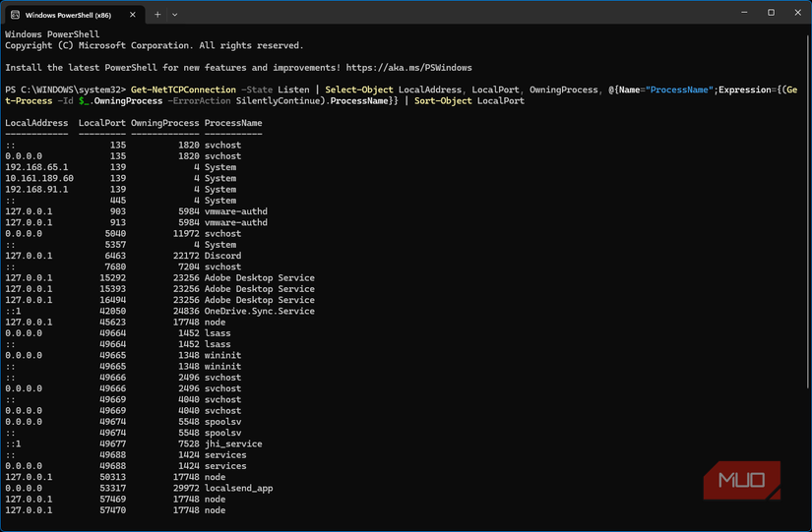Screen dimensions: 812x532
Task: Minimize the terminal window
Action: click(x=744, y=13)
